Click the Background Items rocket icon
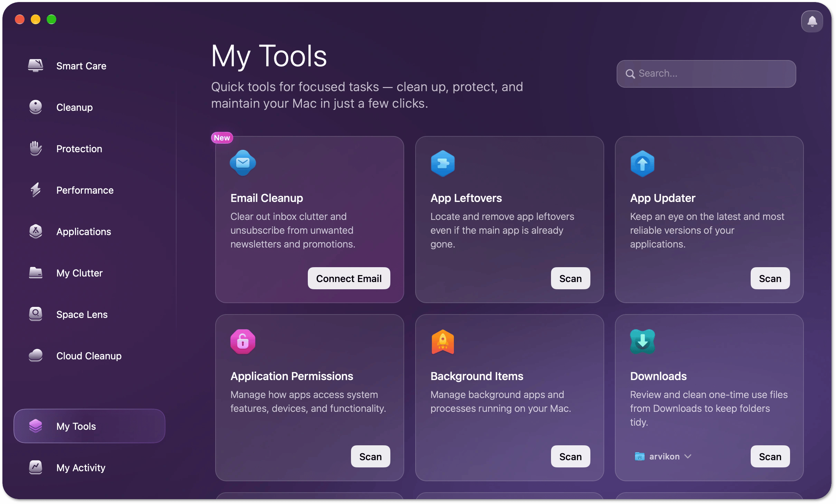The height and width of the screenshot is (504, 836). tap(443, 342)
